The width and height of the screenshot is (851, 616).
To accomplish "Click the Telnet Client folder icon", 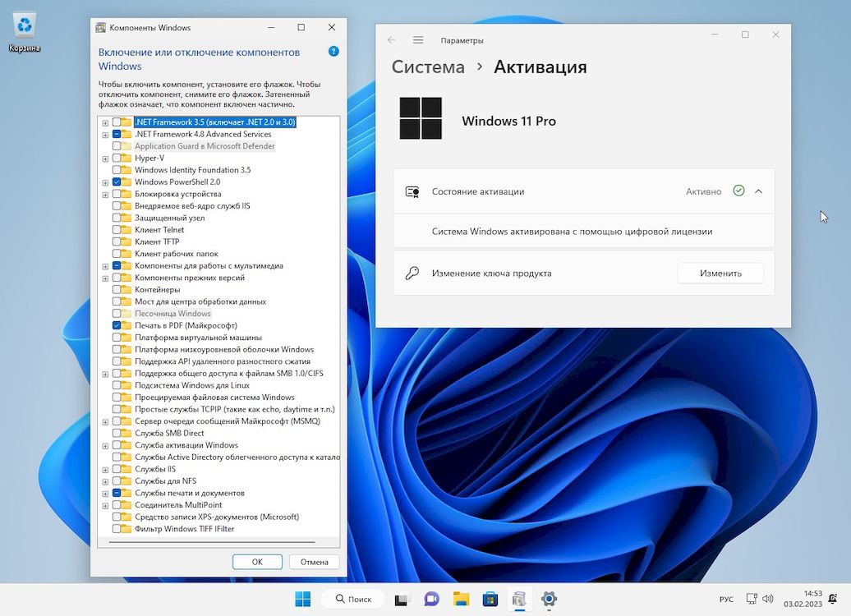I will 126,230.
